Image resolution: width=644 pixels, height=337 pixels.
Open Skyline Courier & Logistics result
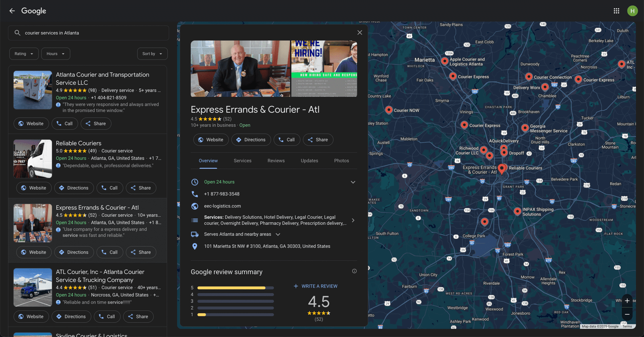tap(91, 335)
